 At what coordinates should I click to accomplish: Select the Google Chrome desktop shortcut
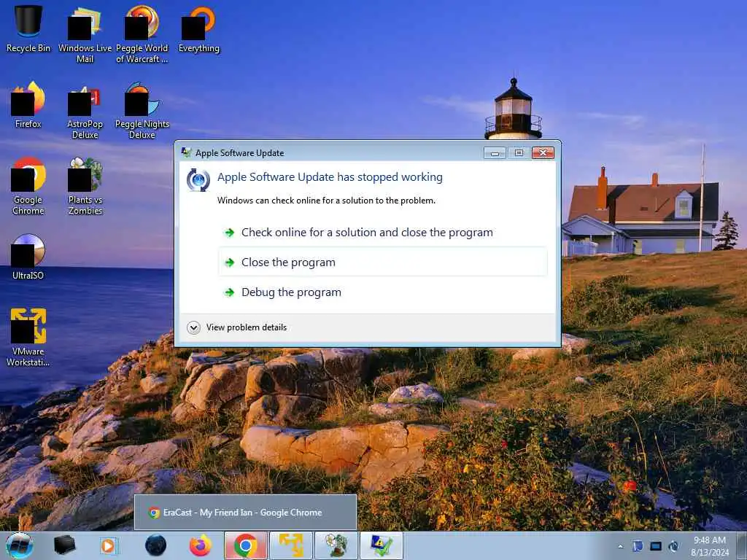(28, 186)
